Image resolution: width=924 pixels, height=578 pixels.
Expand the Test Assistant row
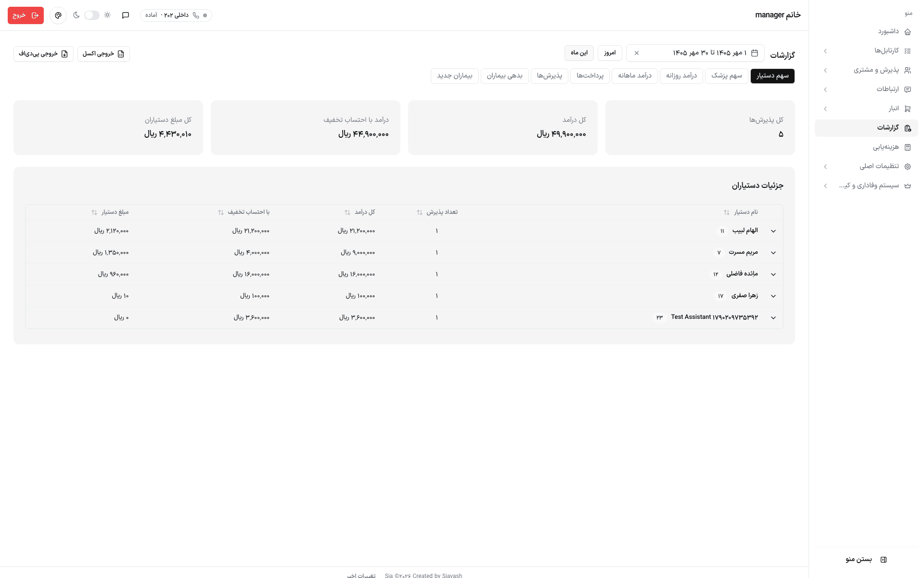coord(773,318)
